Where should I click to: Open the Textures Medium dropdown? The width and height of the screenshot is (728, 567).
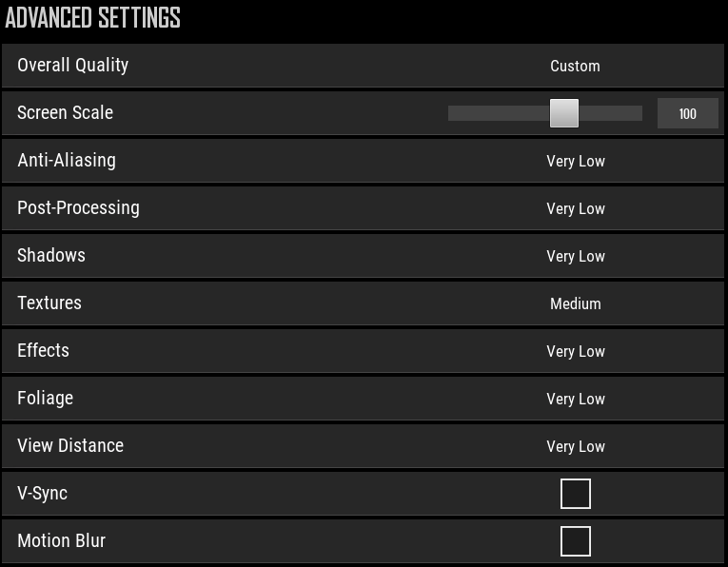pyautogui.click(x=575, y=303)
